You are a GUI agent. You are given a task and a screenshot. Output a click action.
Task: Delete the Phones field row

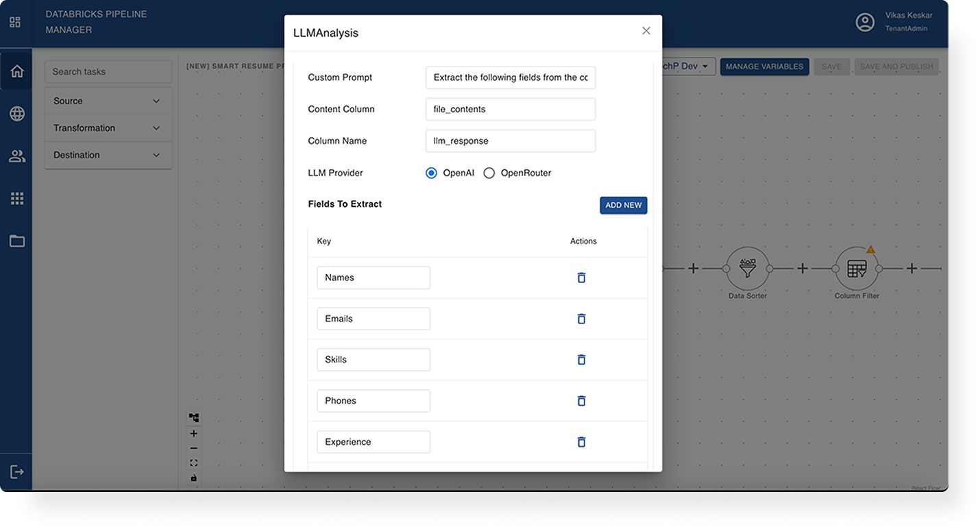point(581,401)
